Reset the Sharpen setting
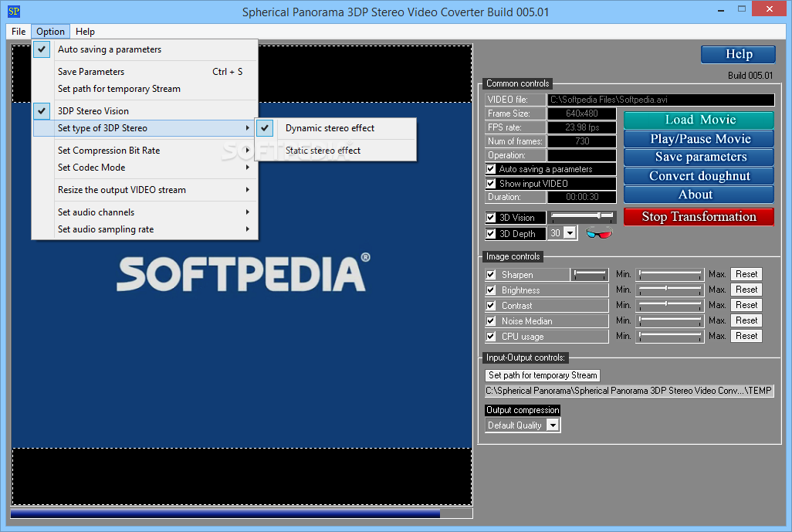This screenshot has width=792, height=532. (746, 274)
